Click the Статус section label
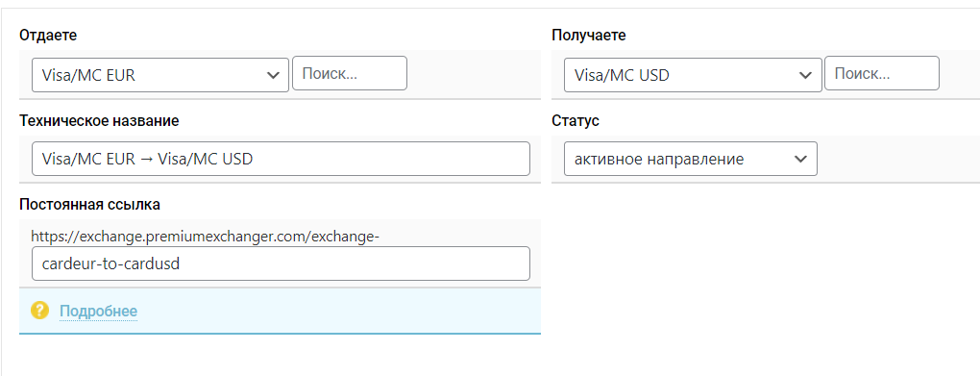980x376 pixels. click(576, 121)
